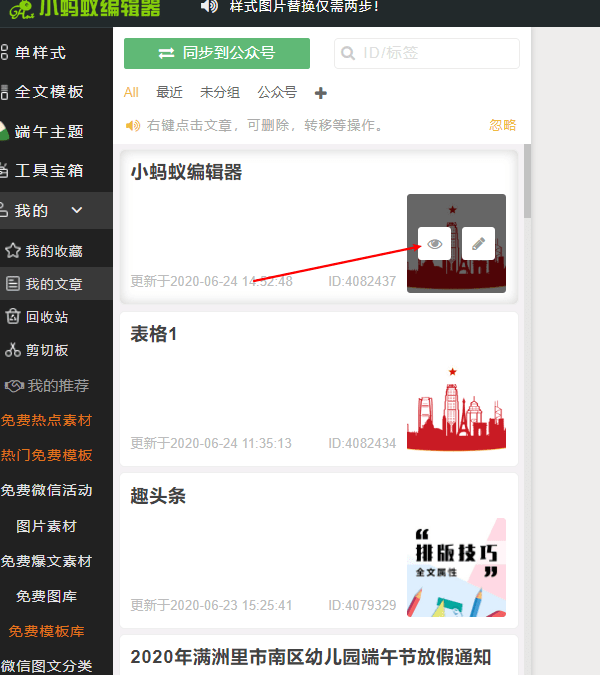The width and height of the screenshot is (600, 675).
Task: Focus the ID/标签 search field
Action: tap(427, 53)
